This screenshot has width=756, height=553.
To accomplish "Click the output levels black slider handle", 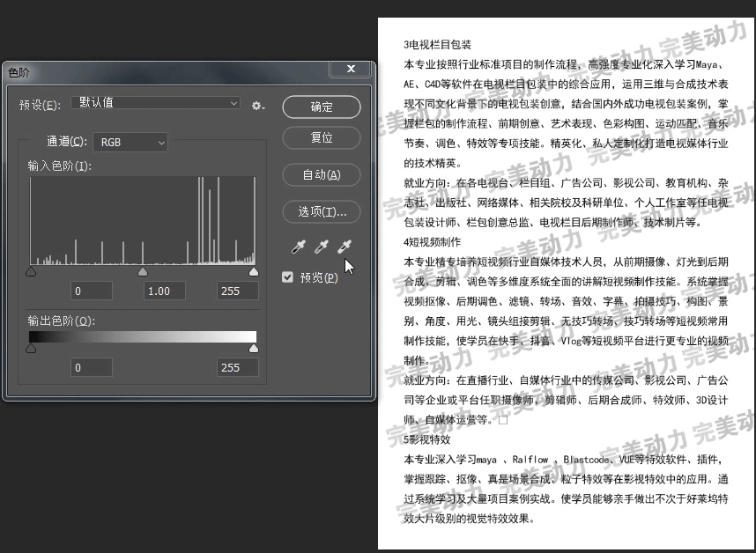I will (x=31, y=349).
